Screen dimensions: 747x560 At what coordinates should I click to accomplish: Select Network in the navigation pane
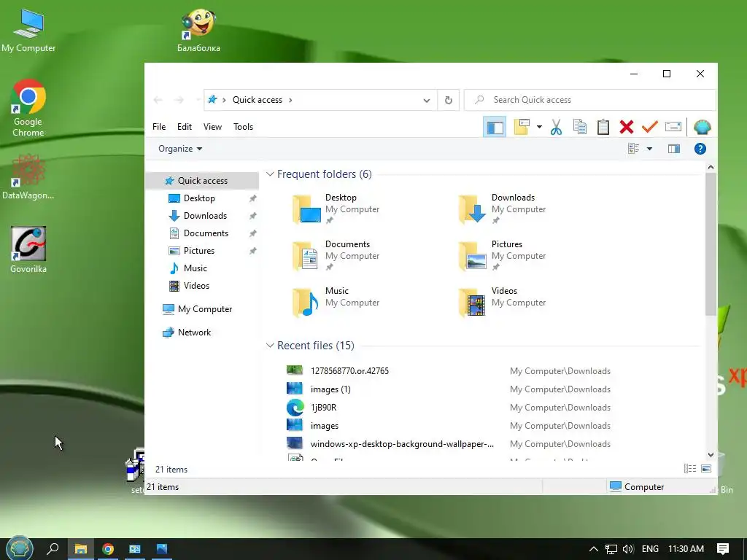[194, 332]
